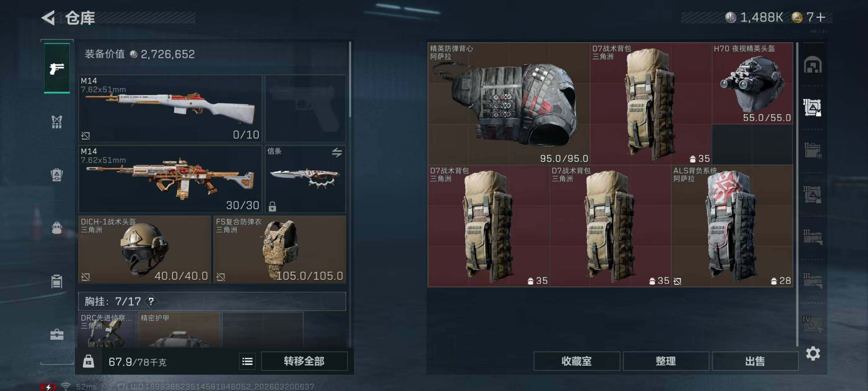
Task: Toggle the lock icon on knife slot
Action: point(272,206)
